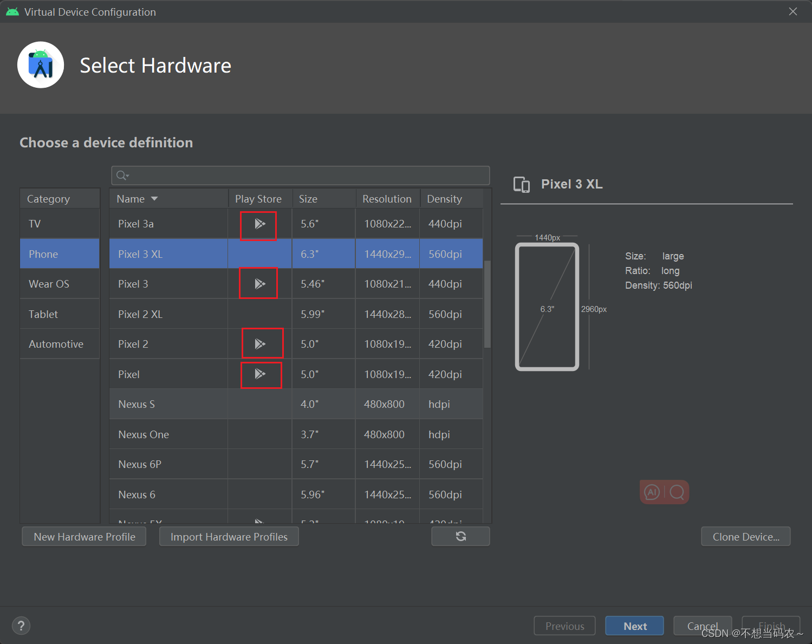The width and height of the screenshot is (812, 644).
Task: Select the Pixel 2 XL device row
Action: (296, 314)
